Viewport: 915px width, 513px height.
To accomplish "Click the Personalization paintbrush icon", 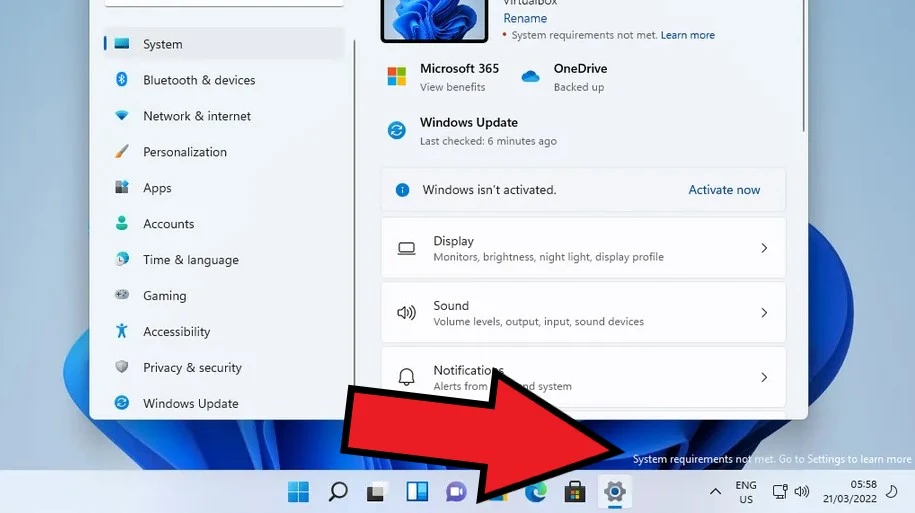I will pos(121,152).
